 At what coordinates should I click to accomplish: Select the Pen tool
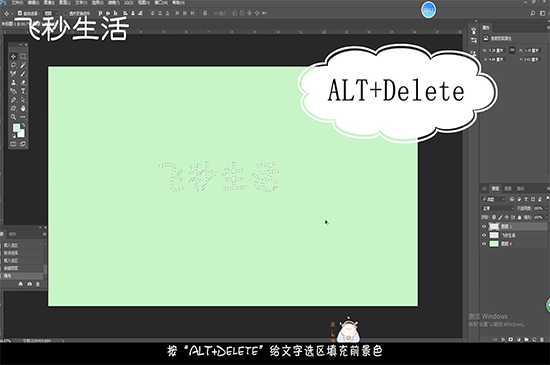point(13,100)
